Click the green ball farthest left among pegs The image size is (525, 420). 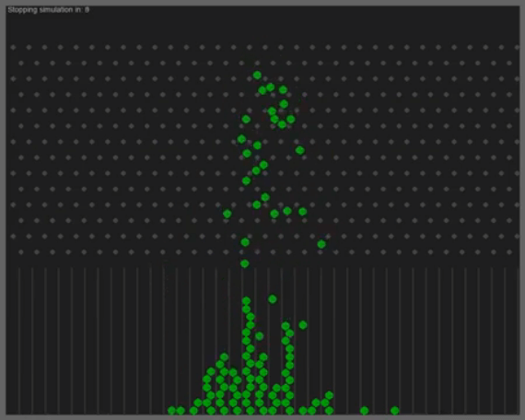pyautogui.click(x=227, y=214)
